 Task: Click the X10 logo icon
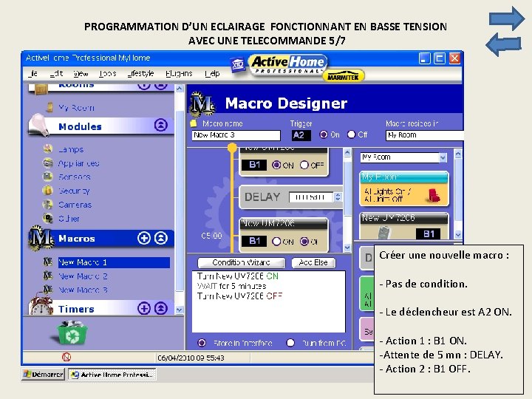pos(238,64)
